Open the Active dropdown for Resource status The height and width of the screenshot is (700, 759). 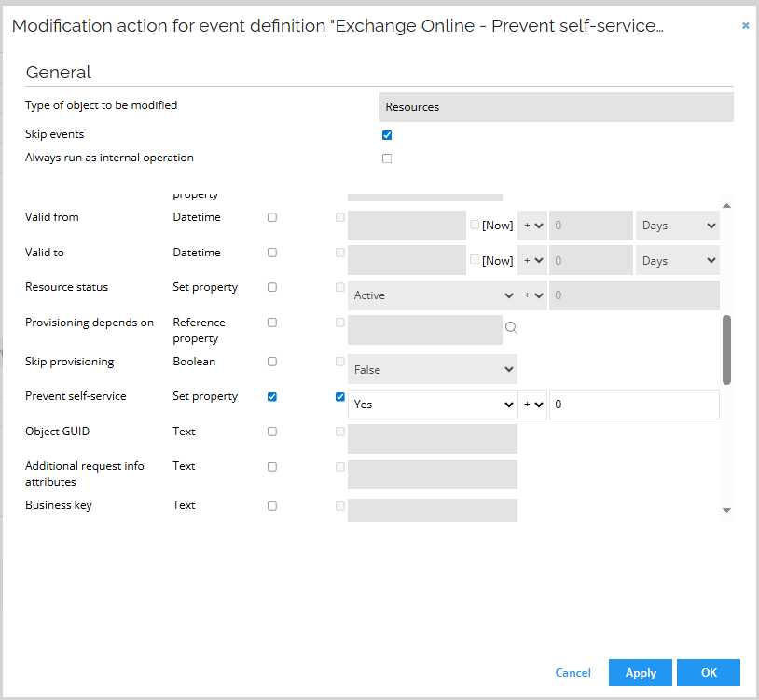coord(433,295)
